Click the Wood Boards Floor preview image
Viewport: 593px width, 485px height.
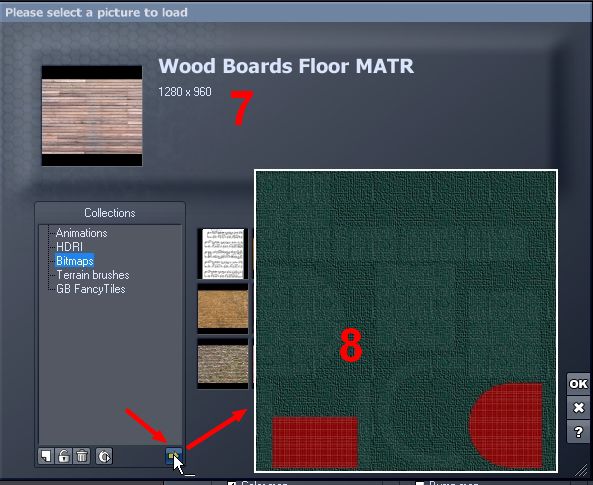(x=92, y=116)
